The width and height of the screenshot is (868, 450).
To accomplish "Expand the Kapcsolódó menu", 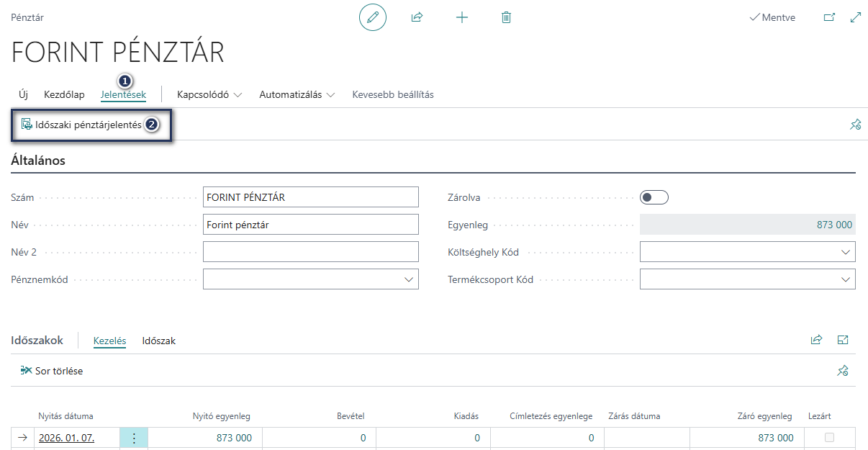I will (209, 94).
